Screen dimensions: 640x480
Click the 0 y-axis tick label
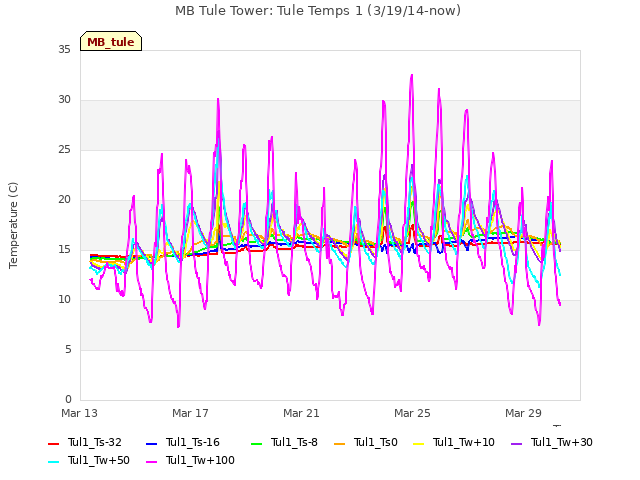coord(68,400)
